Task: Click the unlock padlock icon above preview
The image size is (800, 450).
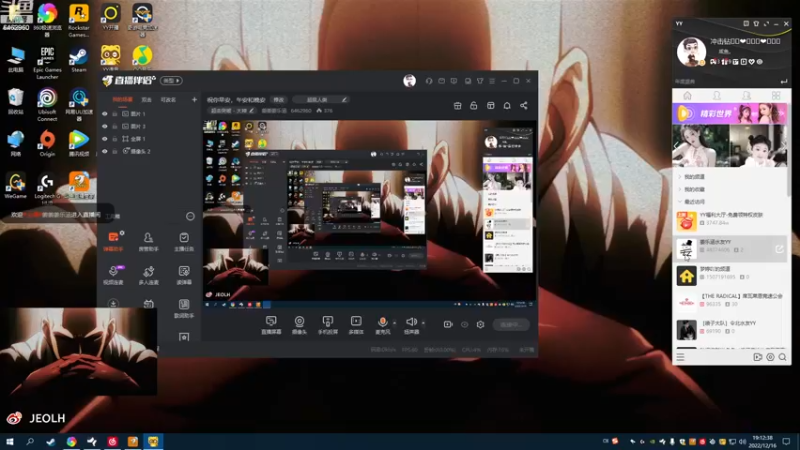Action: coord(473,106)
